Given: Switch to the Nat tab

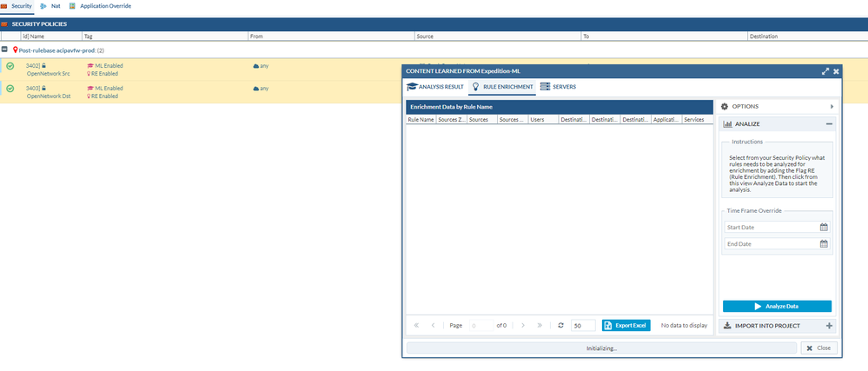Looking at the screenshot, I should pyautogui.click(x=50, y=5).
